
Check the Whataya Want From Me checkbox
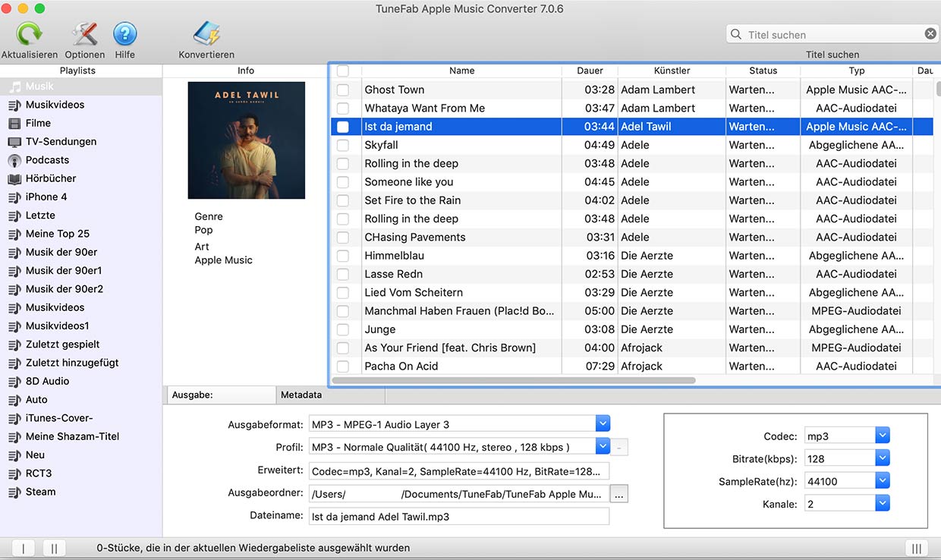pyautogui.click(x=343, y=108)
